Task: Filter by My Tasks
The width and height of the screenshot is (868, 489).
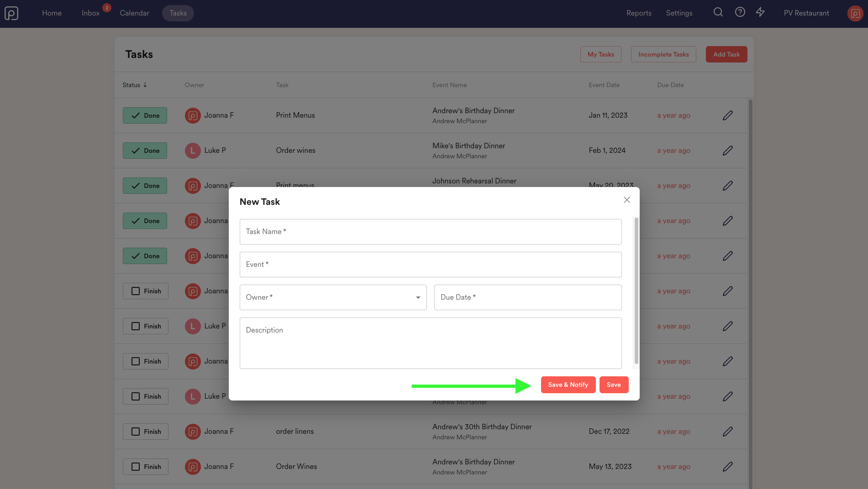Action: (601, 54)
